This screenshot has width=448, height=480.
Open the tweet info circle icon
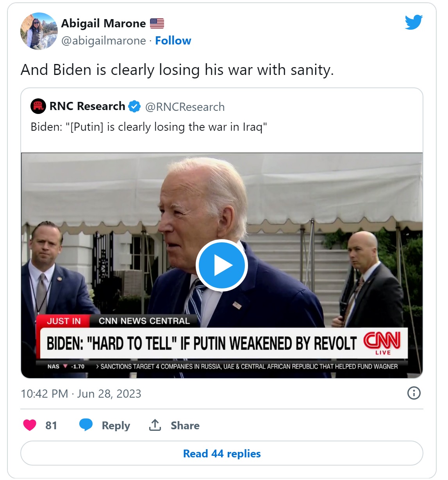(x=414, y=393)
